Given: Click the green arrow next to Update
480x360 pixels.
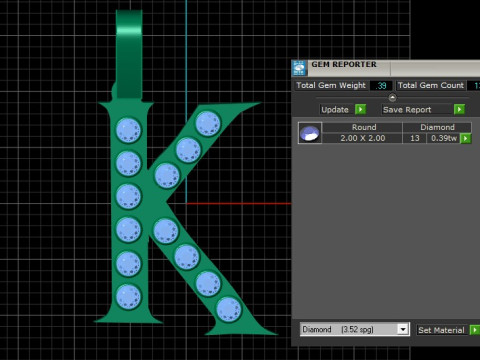Looking at the screenshot, I should click(x=360, y=109).
